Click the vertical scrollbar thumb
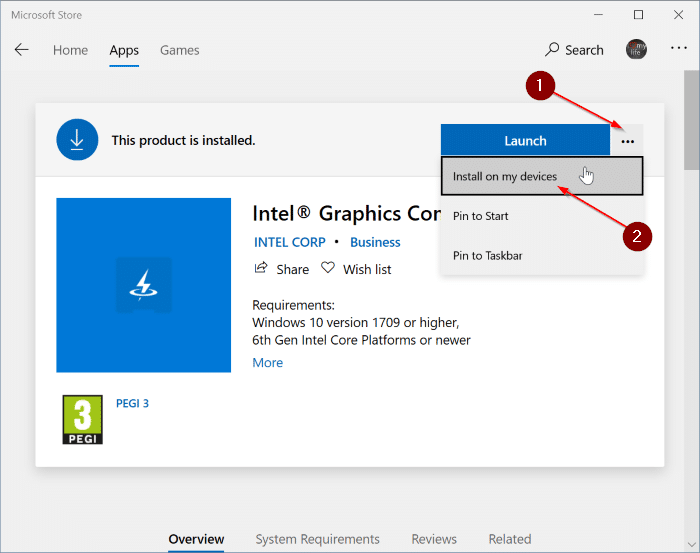Viewport: 700px width, 553px height. tap(691, 120)
